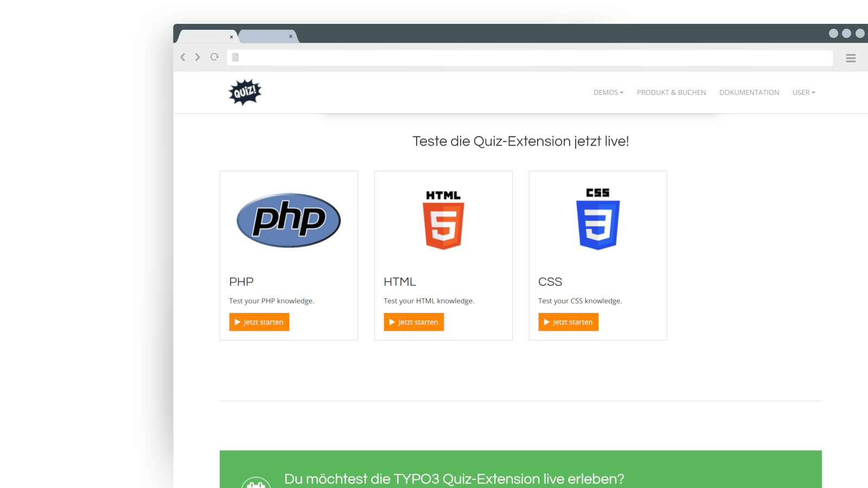The width and height of the screenshot is (868, 488).
Task: Click 'Teste die Quiz-Extension jetzt live!' heading
Action: tap(521, 142)
